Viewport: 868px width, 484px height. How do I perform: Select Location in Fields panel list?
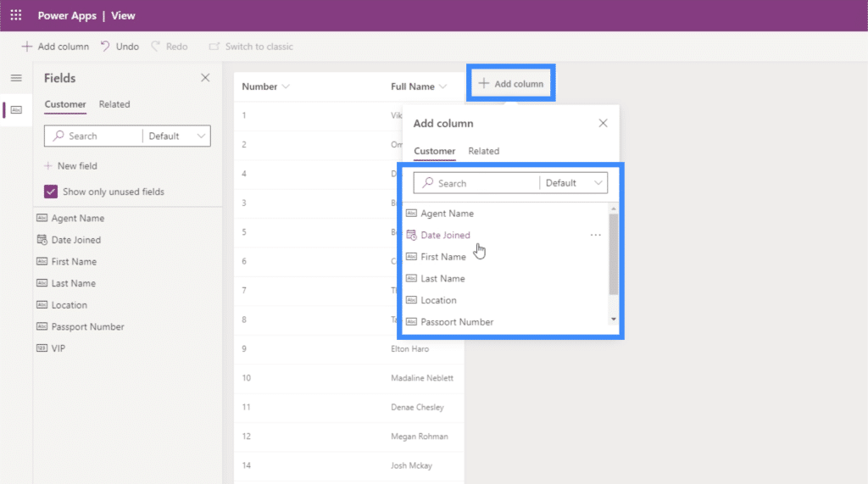[x=70, y=305]
